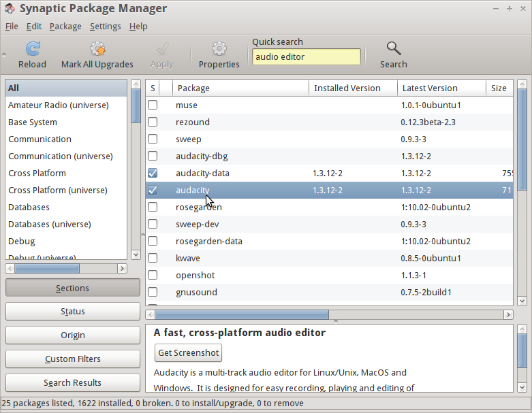Screen dimensions: 532x413
Task: Click gnusound version 0.7.5-2build1
Action: (426, 292)
